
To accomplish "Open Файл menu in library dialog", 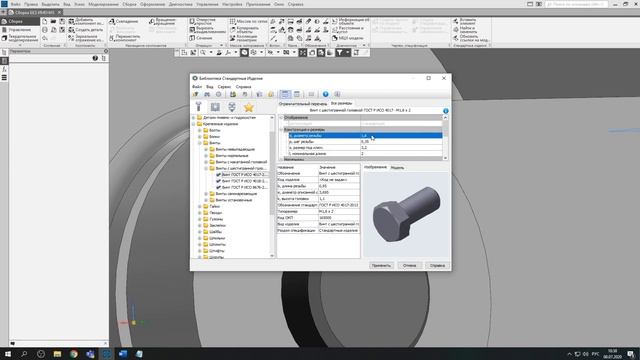I will tap(197, 87).
